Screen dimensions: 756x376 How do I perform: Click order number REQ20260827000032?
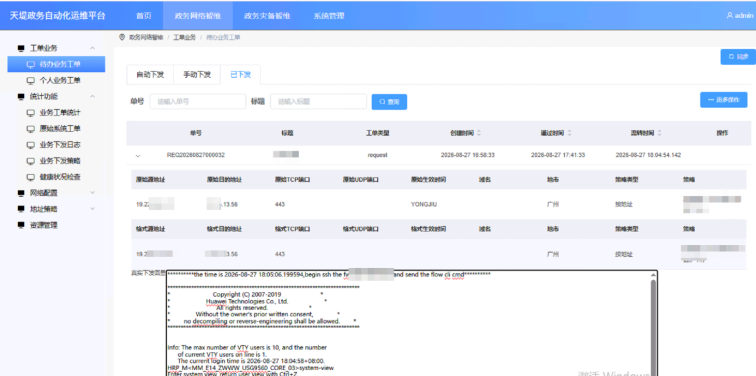[x=196, y=155]
